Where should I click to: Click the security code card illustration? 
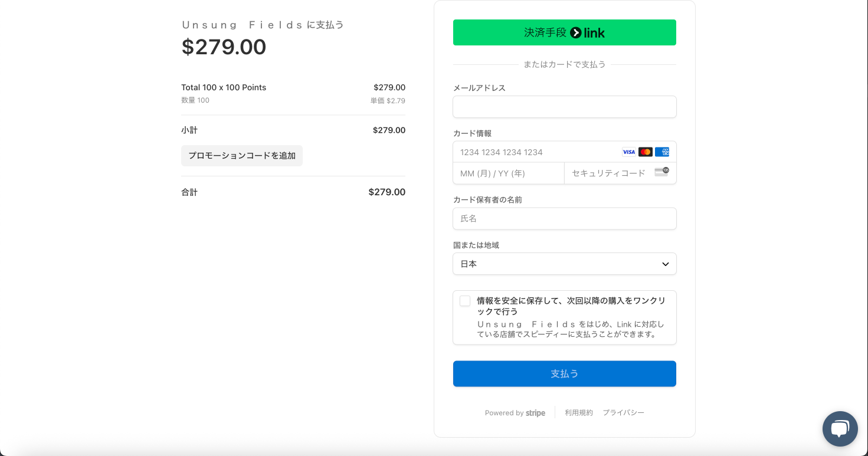click(662, 172)
